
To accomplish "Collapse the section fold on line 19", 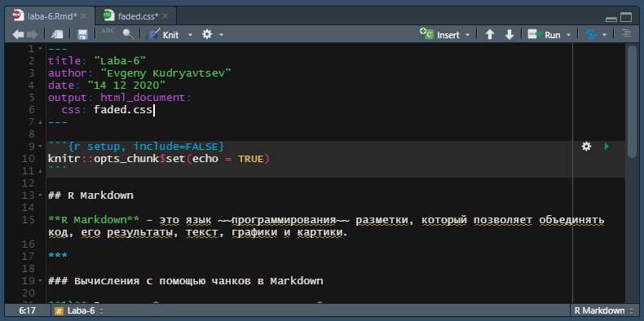I will click(40, 281).
